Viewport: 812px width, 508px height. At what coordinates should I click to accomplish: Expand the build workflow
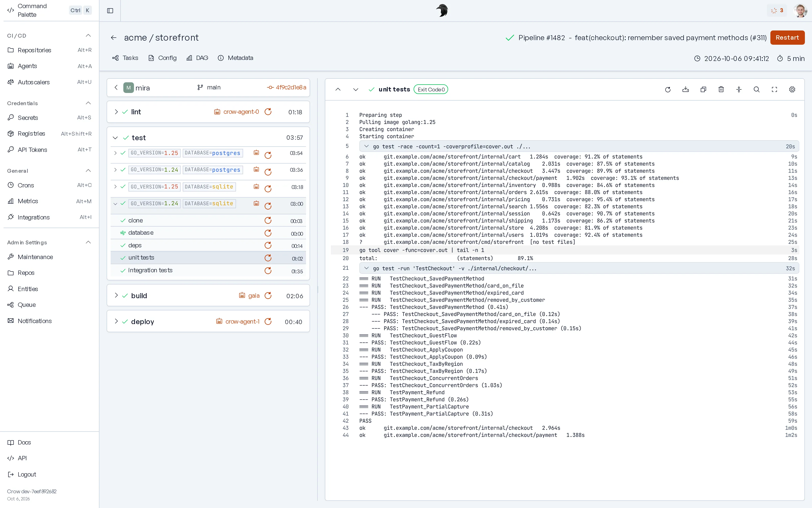[x=116, y=296]
